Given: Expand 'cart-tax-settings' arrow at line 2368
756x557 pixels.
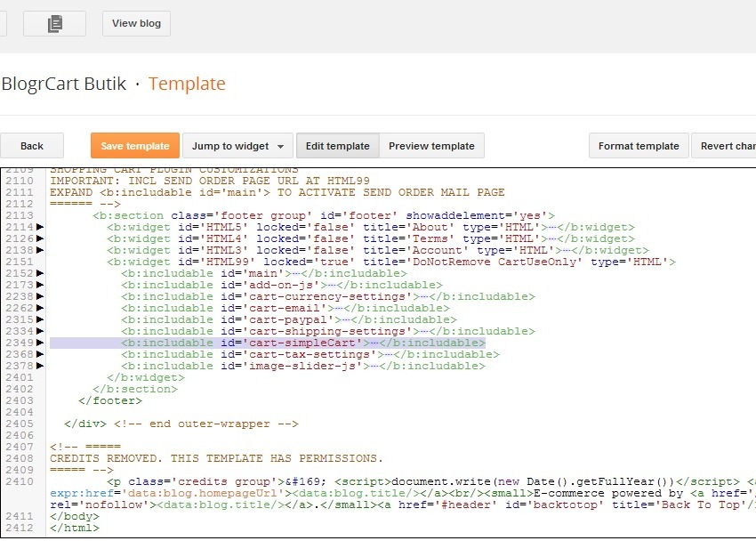Looking at the screenshot, I should [40, 354].
